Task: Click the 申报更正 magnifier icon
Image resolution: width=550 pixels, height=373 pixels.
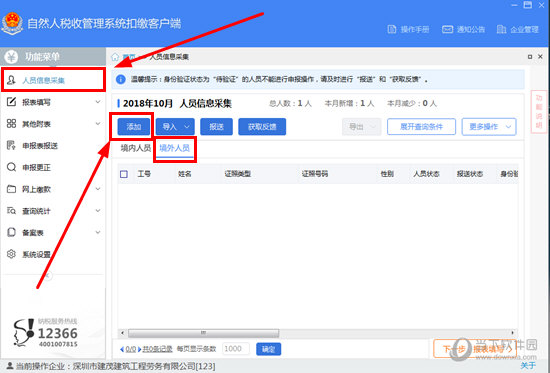Action: click(11, 167)
